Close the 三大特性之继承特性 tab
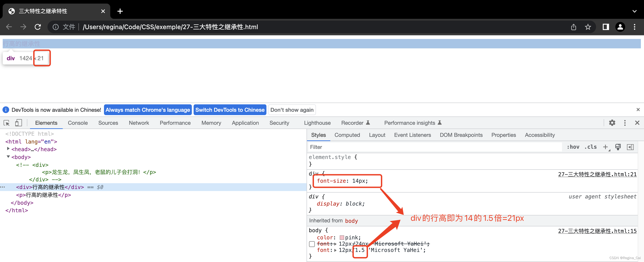The image size is (644, 262). click(x=103, y=11)
